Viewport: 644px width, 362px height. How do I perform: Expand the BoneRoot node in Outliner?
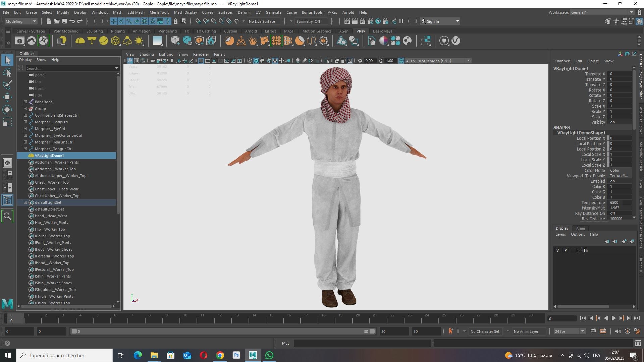click(25, 102)
